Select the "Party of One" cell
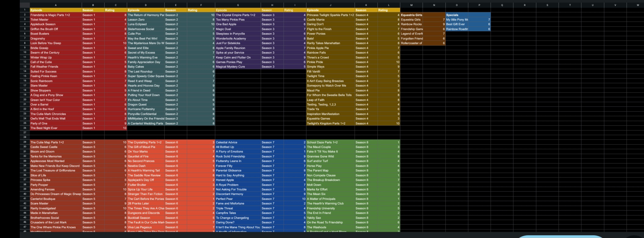The height and width of the screenshot is (238, 644). pyautogui.click(x=56, y=123)
